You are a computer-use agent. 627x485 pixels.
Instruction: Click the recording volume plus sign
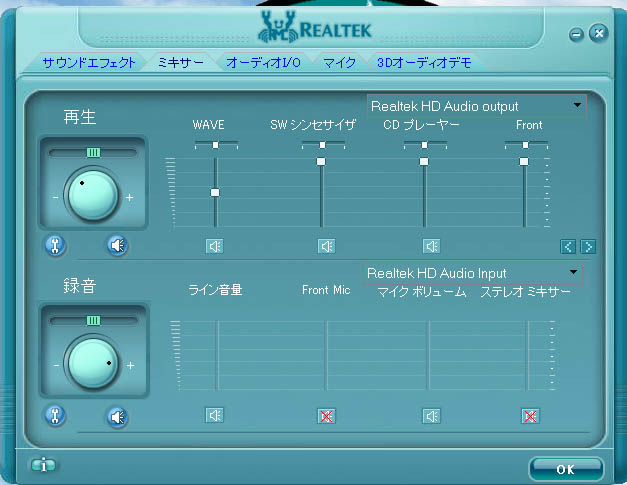(130, 365)
